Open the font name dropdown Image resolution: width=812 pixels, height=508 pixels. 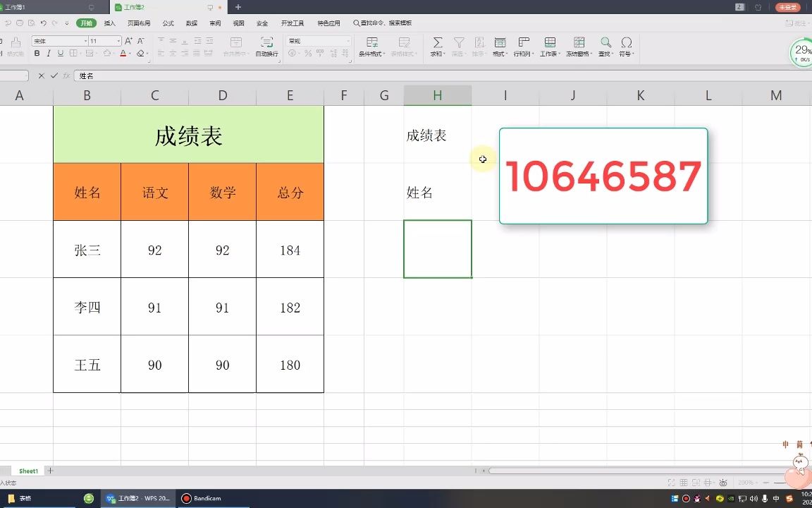click(85, 41)
